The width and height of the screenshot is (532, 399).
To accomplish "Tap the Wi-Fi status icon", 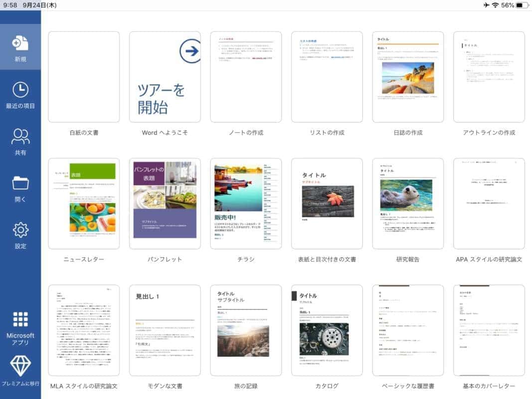I will 495,5.
